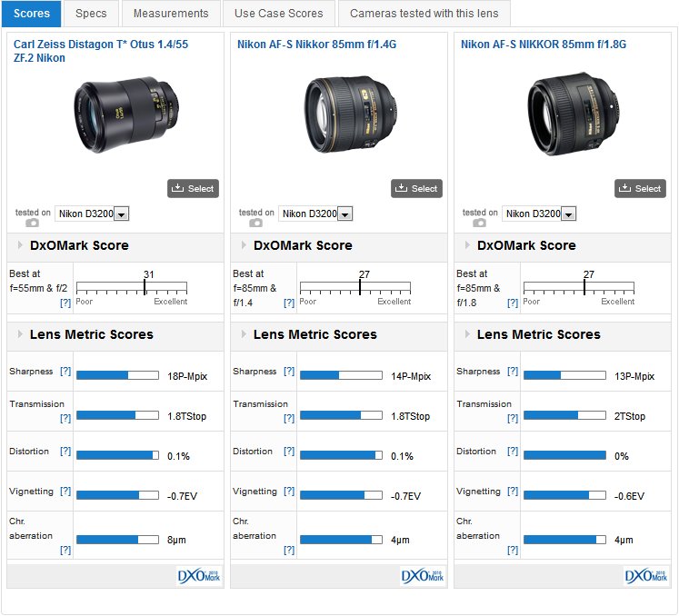Open Distortion help for Carl Zeiss lens
679x616 pixels.
(65, 451)
